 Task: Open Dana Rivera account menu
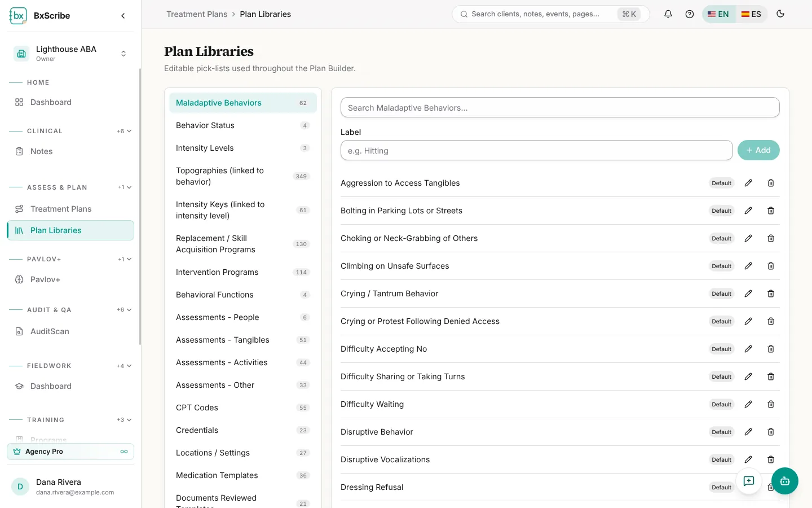click(x=70, y=487)
